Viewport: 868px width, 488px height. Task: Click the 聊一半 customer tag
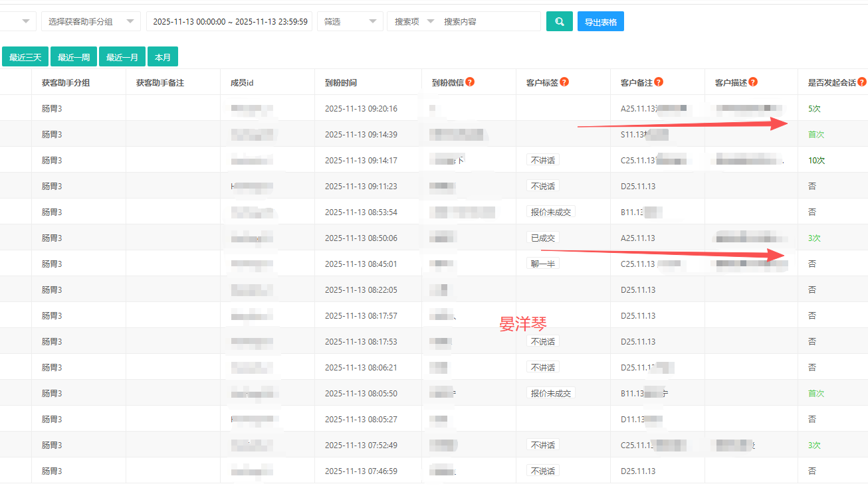click(x=542, y=264)
